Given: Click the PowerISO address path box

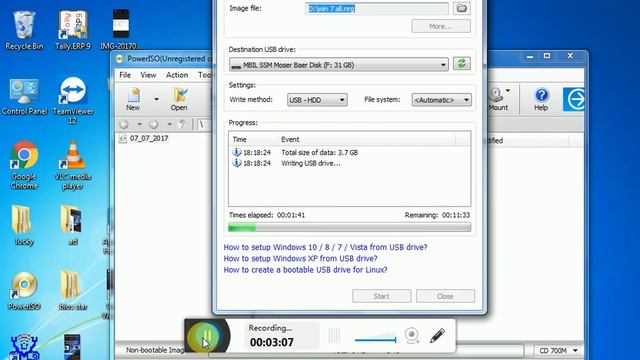Looking at the screenshot, I should click(x=204, y=124).
